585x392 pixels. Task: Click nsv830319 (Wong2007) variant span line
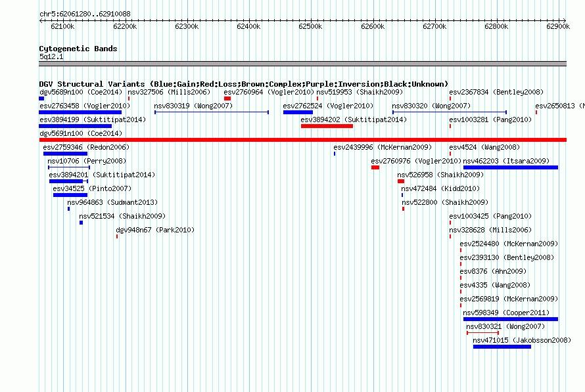tap(212, 112)
